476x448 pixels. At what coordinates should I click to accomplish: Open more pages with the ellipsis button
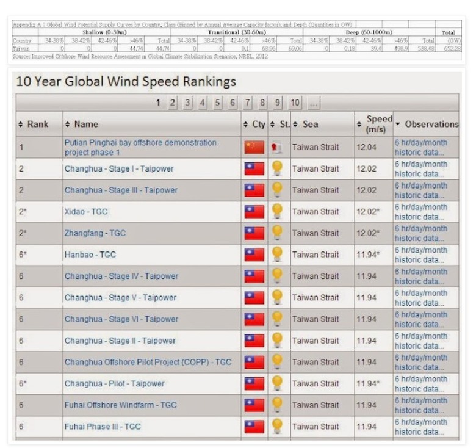tap(314, 103)
